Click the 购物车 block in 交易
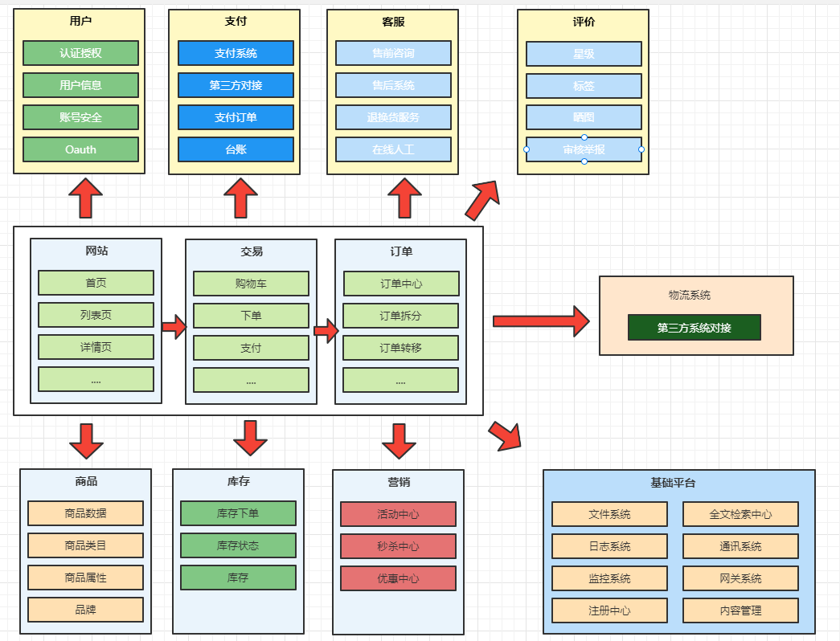This screenshot has width=840, height=641. coord(251,284)
